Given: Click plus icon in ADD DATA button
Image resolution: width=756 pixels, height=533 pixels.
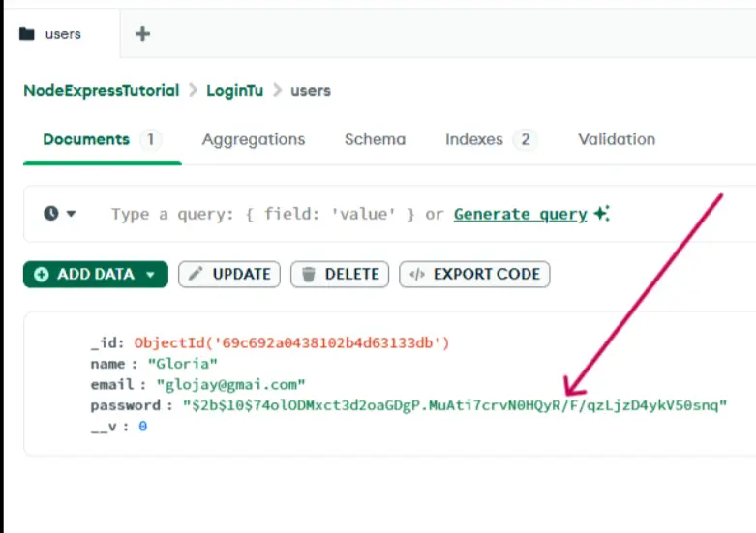Looking at the screenshot, I should coord(42,274).
